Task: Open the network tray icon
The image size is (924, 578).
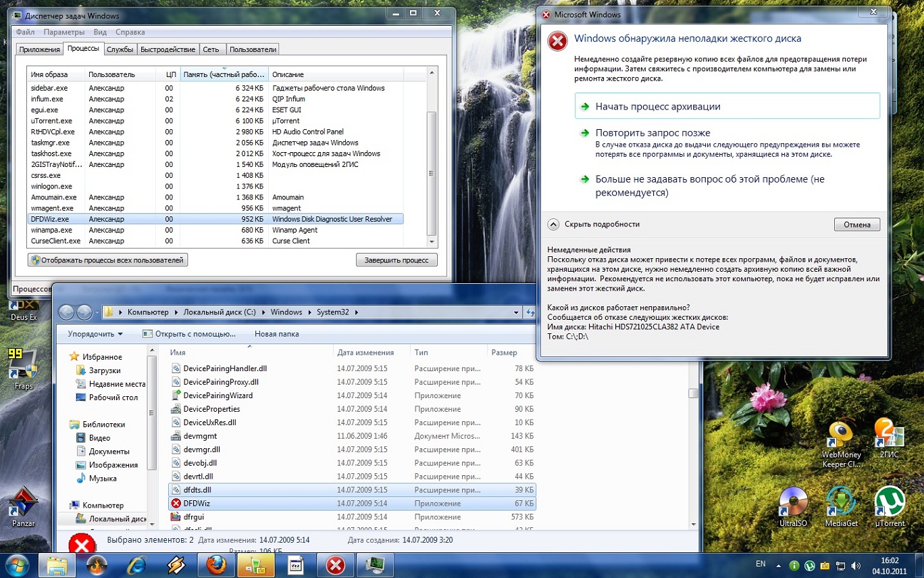Action: tap(840, 565)
